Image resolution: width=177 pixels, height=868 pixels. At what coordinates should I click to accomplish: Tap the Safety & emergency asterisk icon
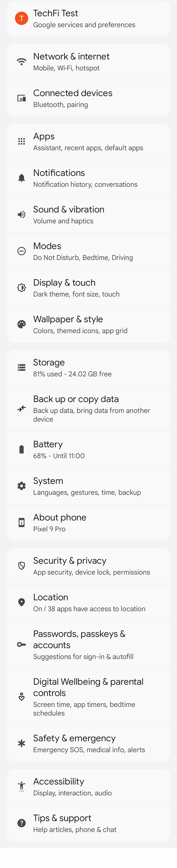point(22,744)
